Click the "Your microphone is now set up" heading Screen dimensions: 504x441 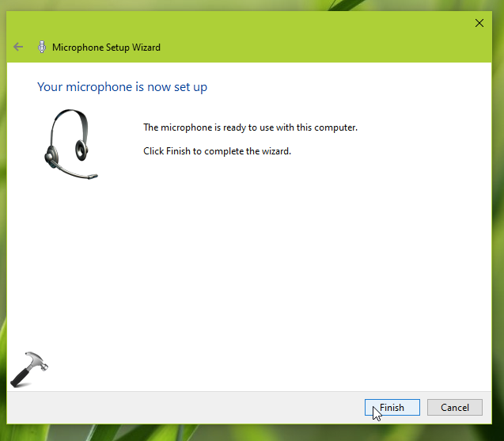click(122, 87)
